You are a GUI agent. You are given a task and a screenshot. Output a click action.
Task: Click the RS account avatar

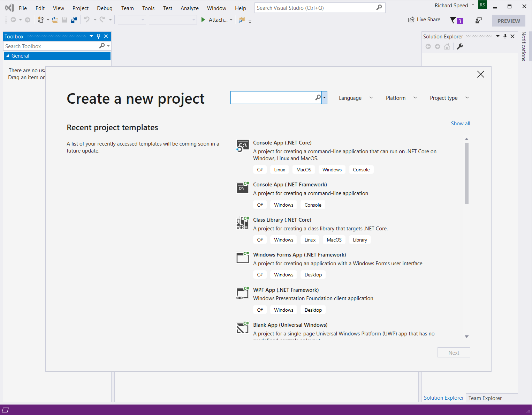coord(482,5)
